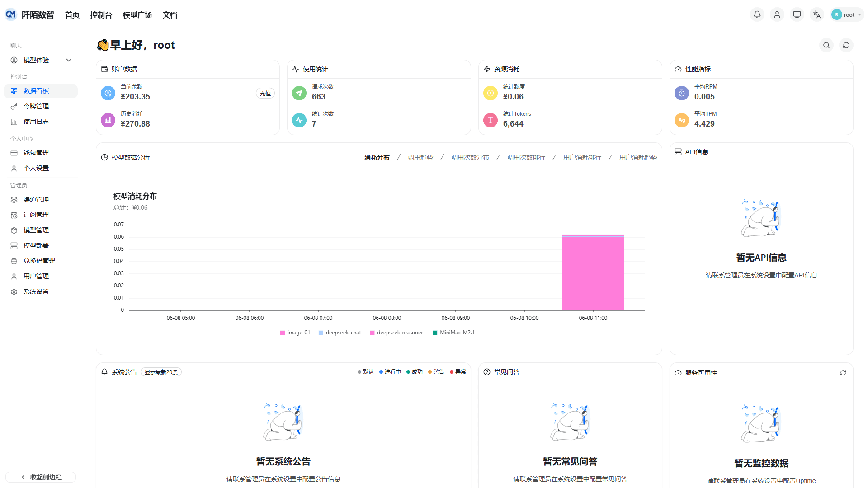
Task: Open 模型部署 in the sidebar
Action: coord(41,245)
